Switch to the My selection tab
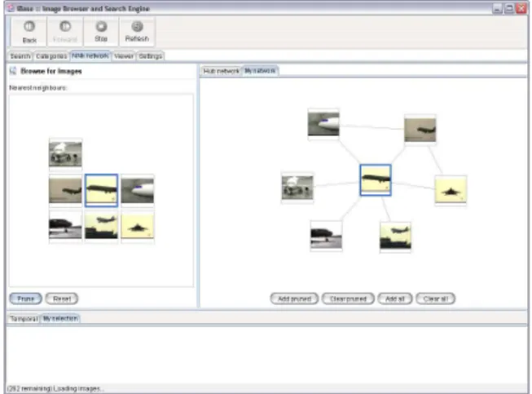Image resolution: width=532 pixels, height=394 pixels. [x=60, y=318]
